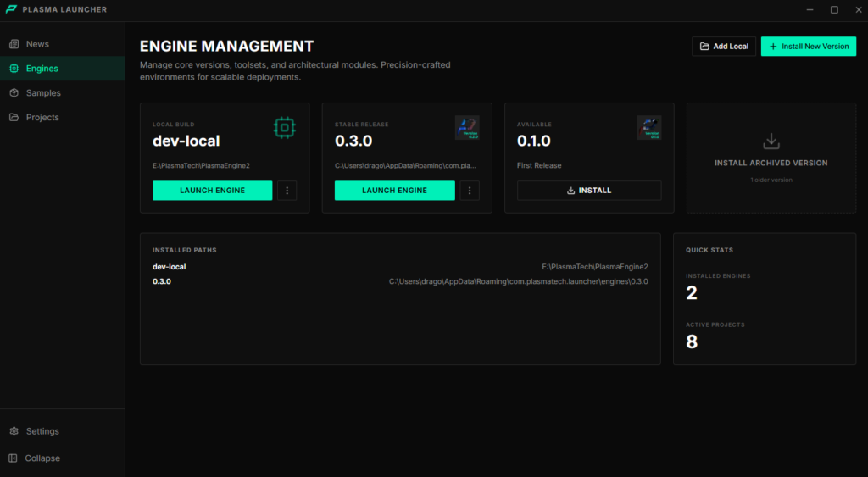The height and width of the screenshot is (477, 868).
Task: Click the 0.1.0 version thumbnail image
Action: click(x=648, y=128)
